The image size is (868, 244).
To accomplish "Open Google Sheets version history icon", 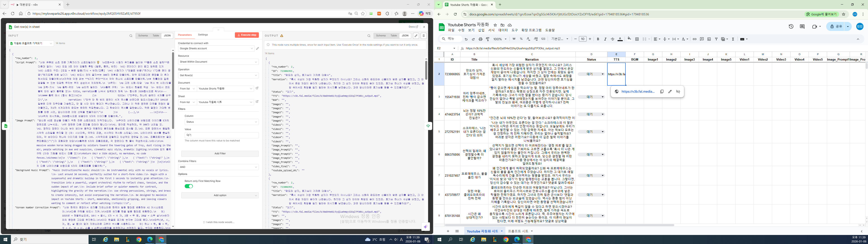I will coord(791,27).
